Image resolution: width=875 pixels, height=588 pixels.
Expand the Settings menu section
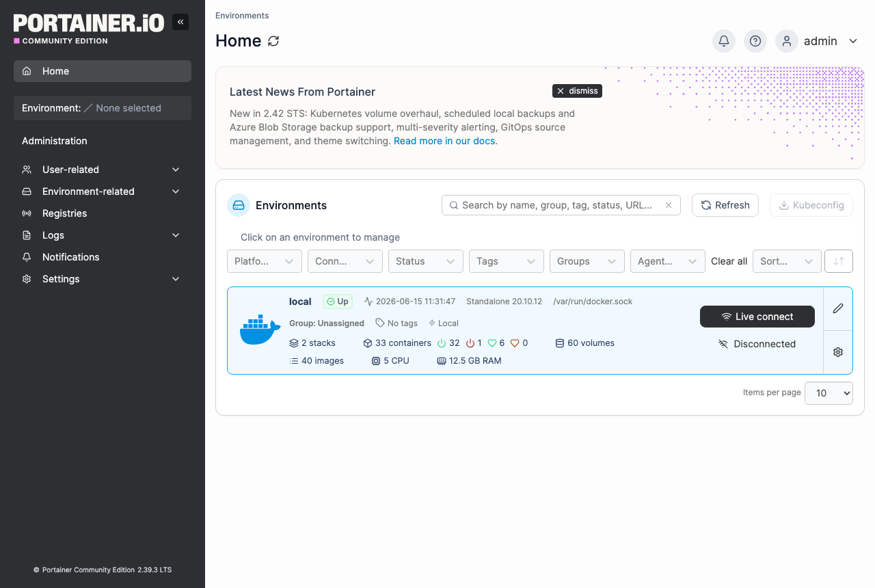103,279
